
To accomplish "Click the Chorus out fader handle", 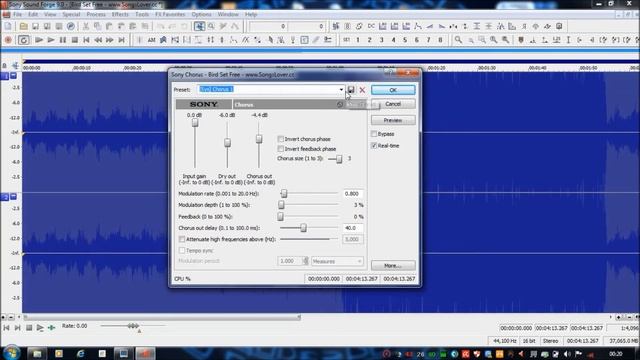I will 259,139.
